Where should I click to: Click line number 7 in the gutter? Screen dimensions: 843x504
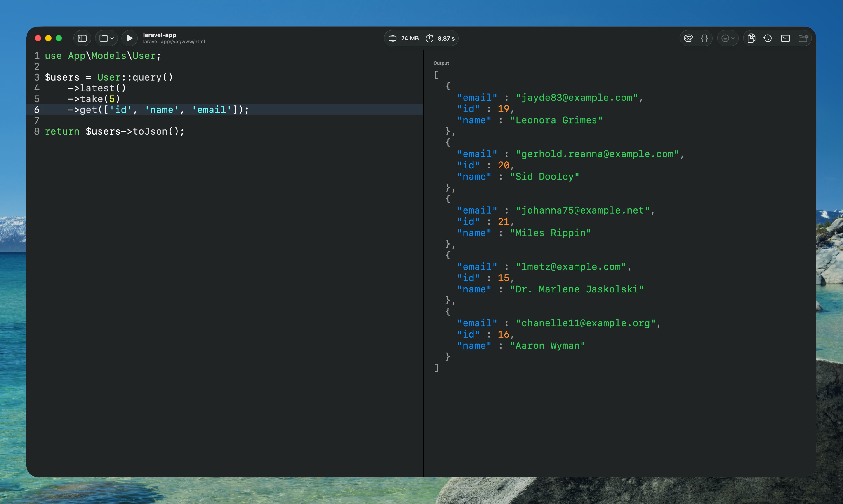pos(37,121)
